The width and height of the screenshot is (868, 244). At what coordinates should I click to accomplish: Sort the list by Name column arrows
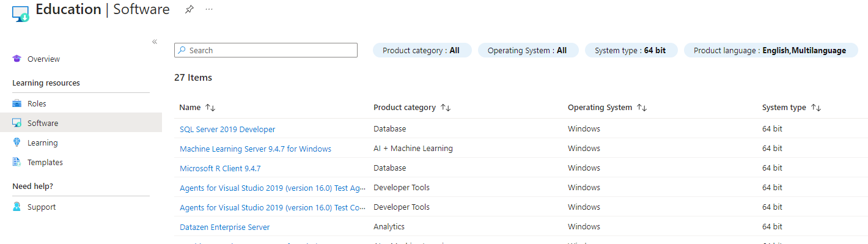(210, 108)
